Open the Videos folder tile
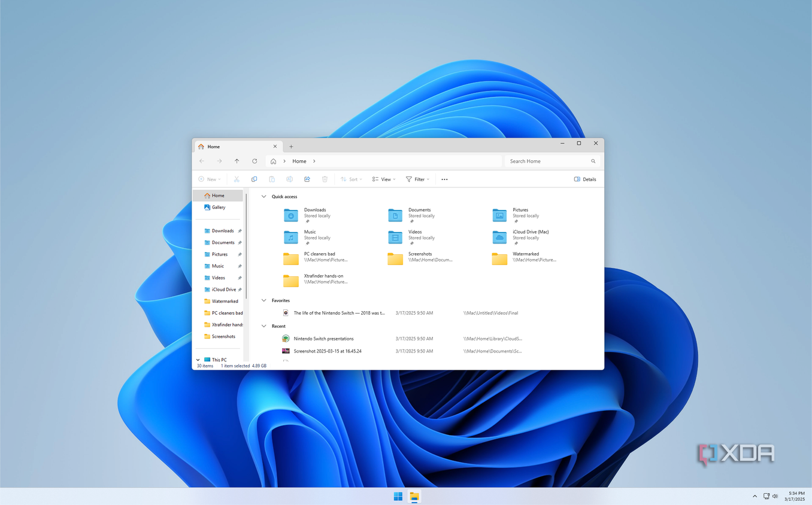The height and width of the screenshot is (505, 812). pos(411,238)
